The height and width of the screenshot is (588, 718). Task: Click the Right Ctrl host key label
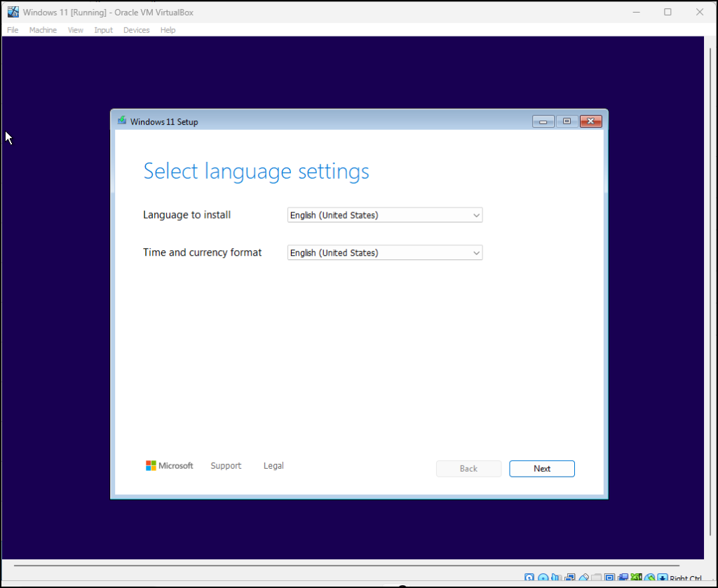point(686,578)
